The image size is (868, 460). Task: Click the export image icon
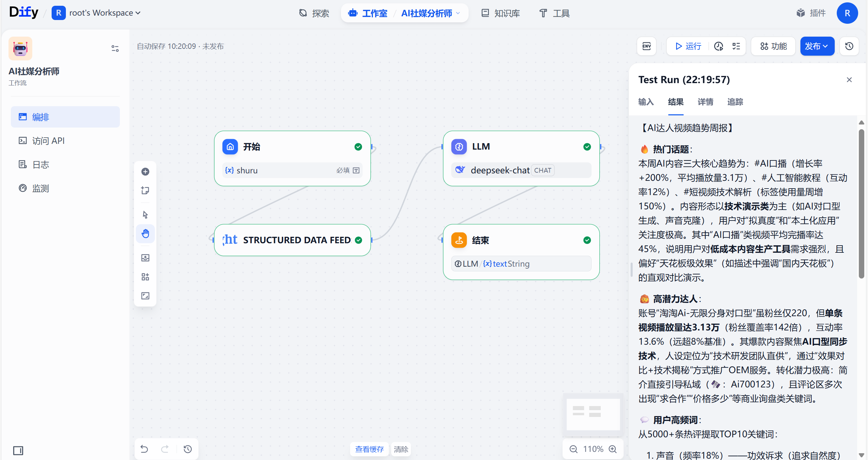145,258
